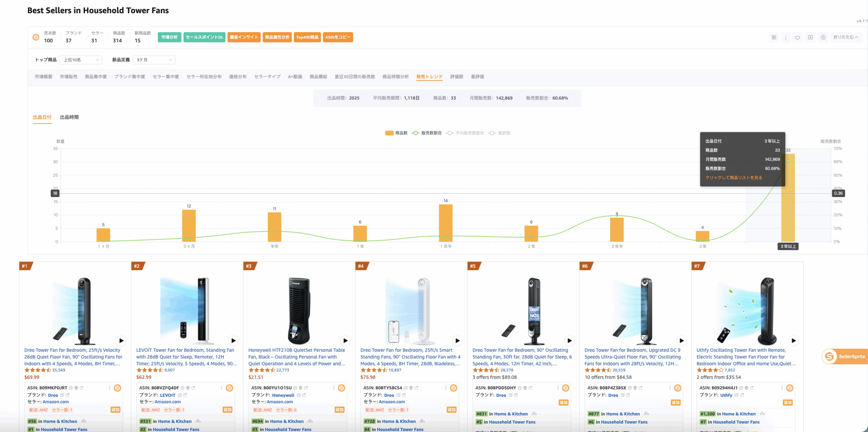Collapse panel with 折りたたむ button
868x432 pixels.
coord(846,37)
